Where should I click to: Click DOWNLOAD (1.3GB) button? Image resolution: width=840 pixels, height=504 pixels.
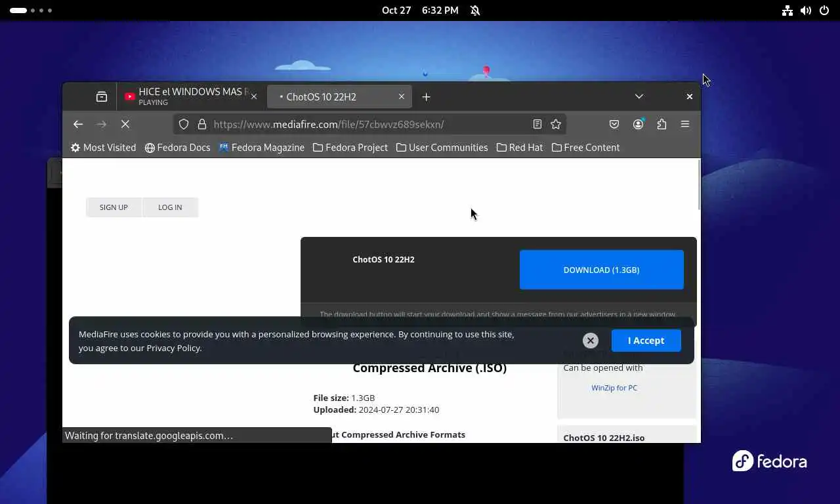tap(602, 270)
